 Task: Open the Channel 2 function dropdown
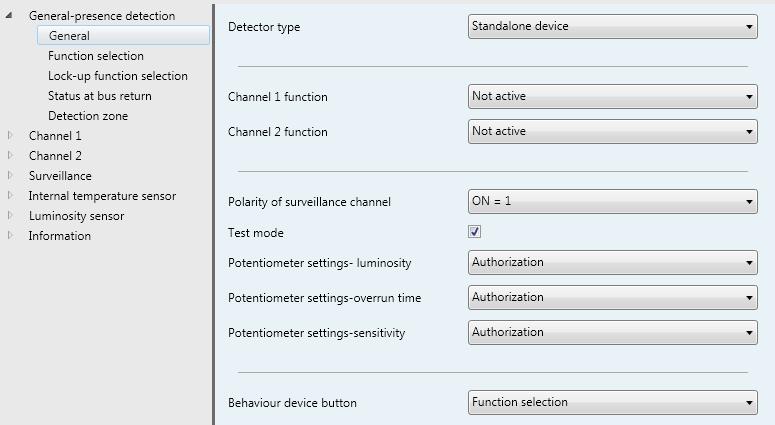(612, 131)
